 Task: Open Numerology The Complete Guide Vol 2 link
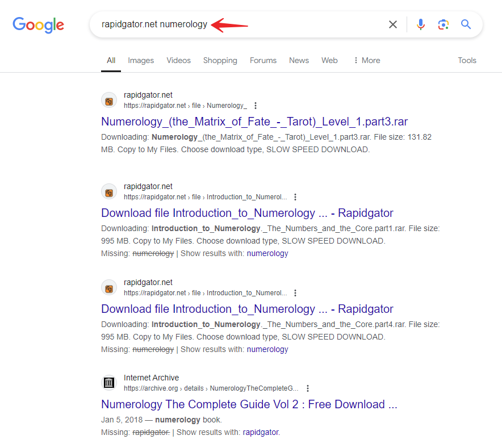pos(249,404)
